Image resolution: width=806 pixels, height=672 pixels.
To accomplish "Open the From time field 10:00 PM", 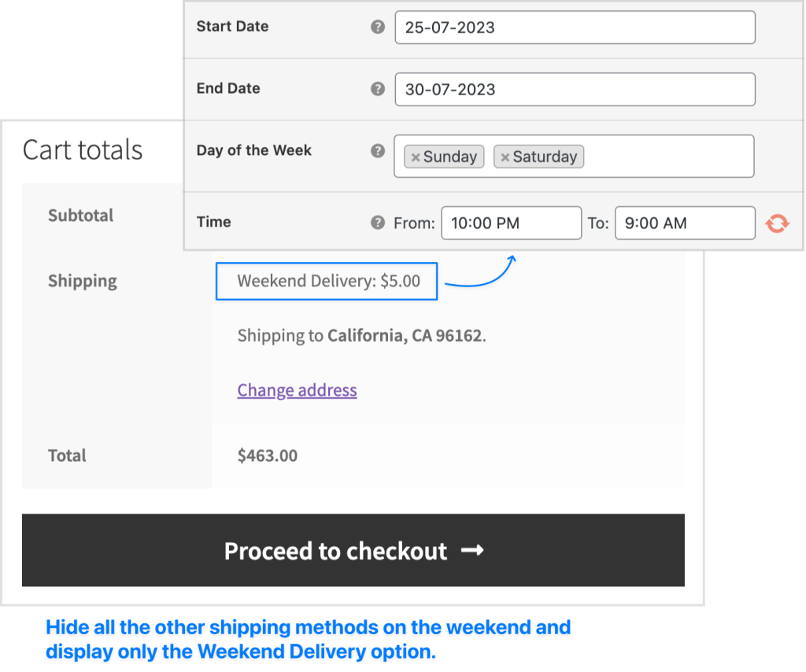I will 511,223.
